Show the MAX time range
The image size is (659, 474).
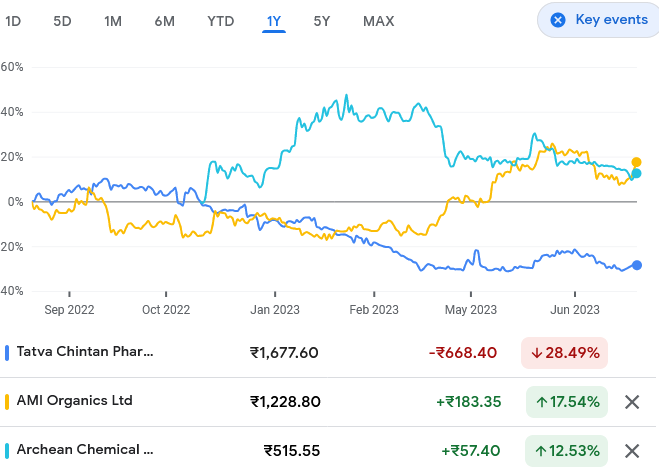click(x=378, y=21)
